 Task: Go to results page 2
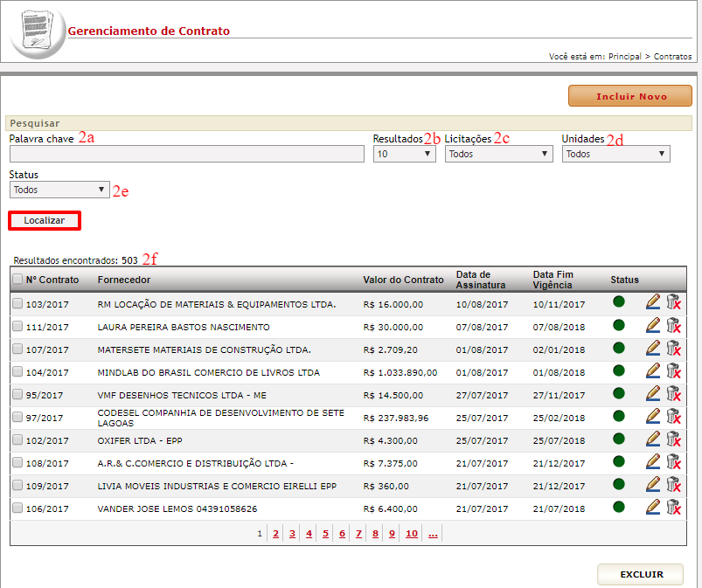(275, 534)
